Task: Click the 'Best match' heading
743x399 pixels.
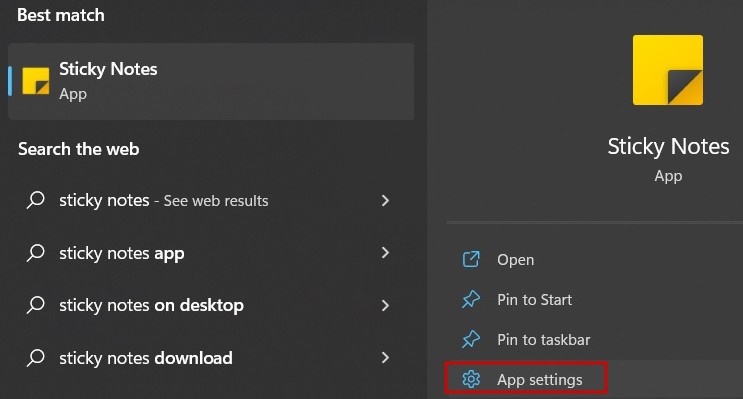Action: click(x=61, y=15)
